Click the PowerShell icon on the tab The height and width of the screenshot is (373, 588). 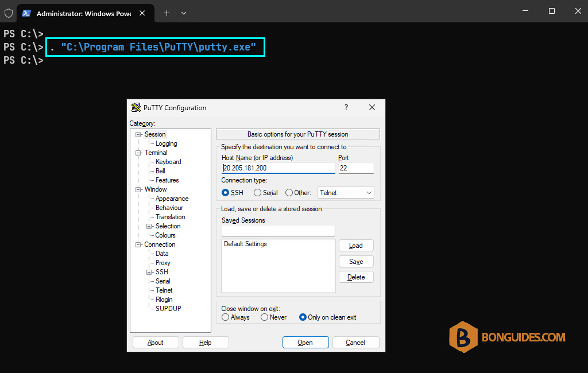click(x=26, y=14)
